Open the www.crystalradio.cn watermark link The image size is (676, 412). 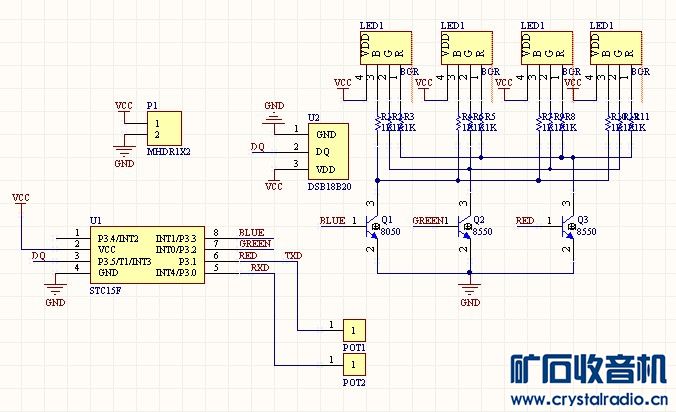589,400
